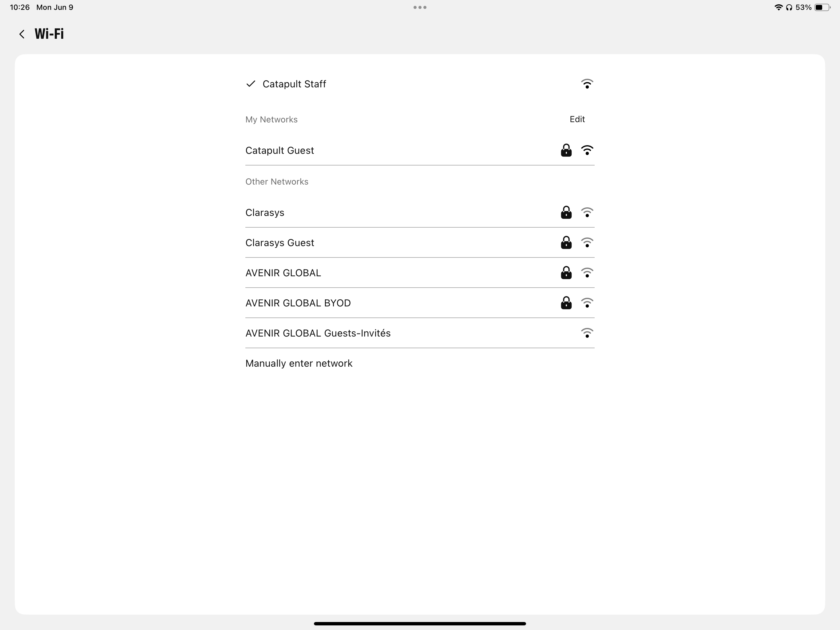840x630 pixels.
Task: Connect to Catapult Guest network
Action: (x=420, y=150)
